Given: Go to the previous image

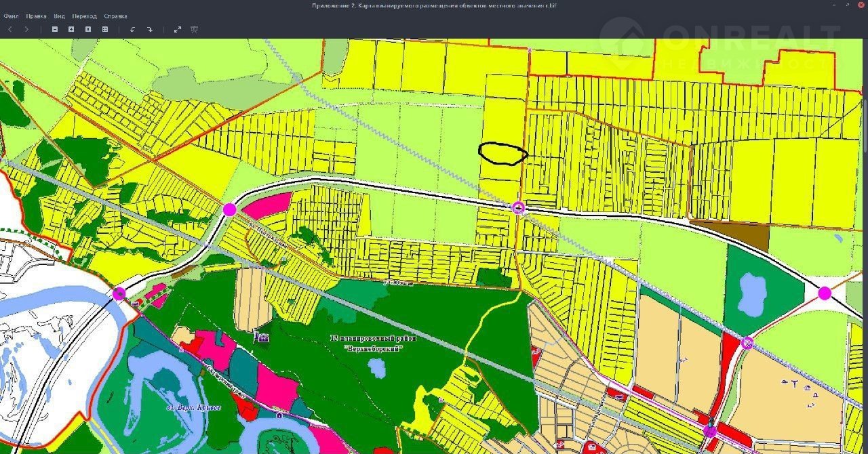Looking at the screenshot, I should pos(10,29).
